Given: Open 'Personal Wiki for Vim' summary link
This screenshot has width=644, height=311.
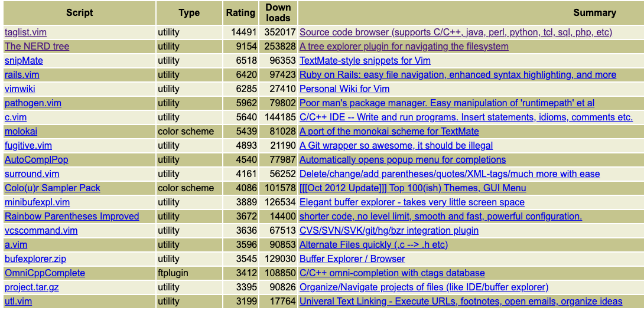Looking at the screenshot, I should 344,89.
